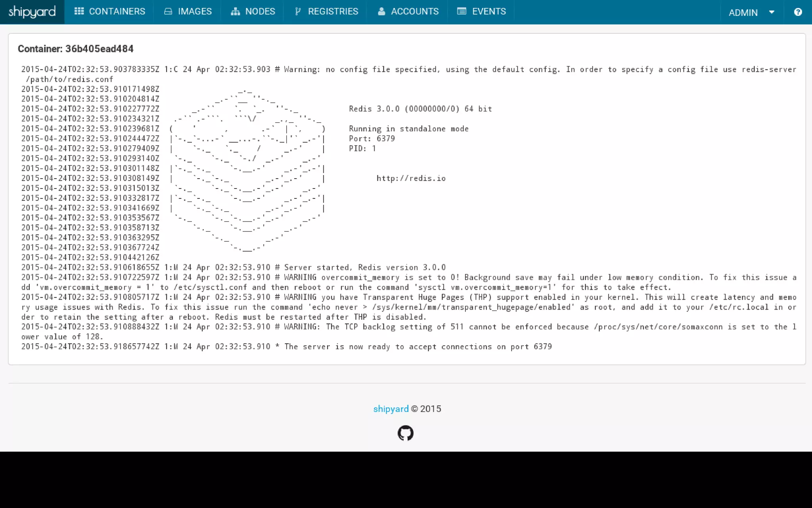The height and width of the screenshot is (508, 812).
Task: Click the Accounts user icon
Action: 381,12
